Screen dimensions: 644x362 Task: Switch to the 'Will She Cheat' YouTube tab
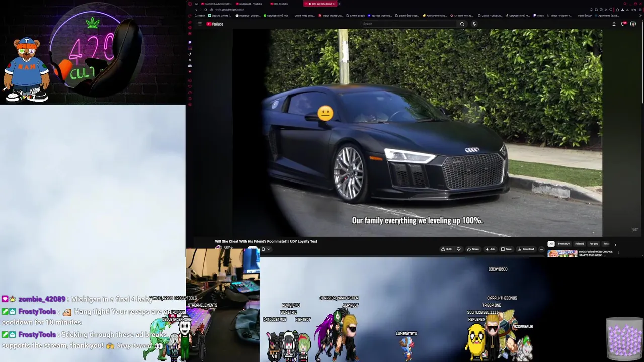[x=320, y=4]
